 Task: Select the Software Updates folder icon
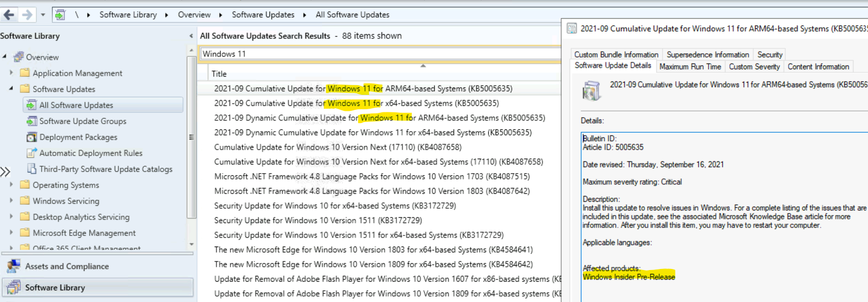click(25, 88)
